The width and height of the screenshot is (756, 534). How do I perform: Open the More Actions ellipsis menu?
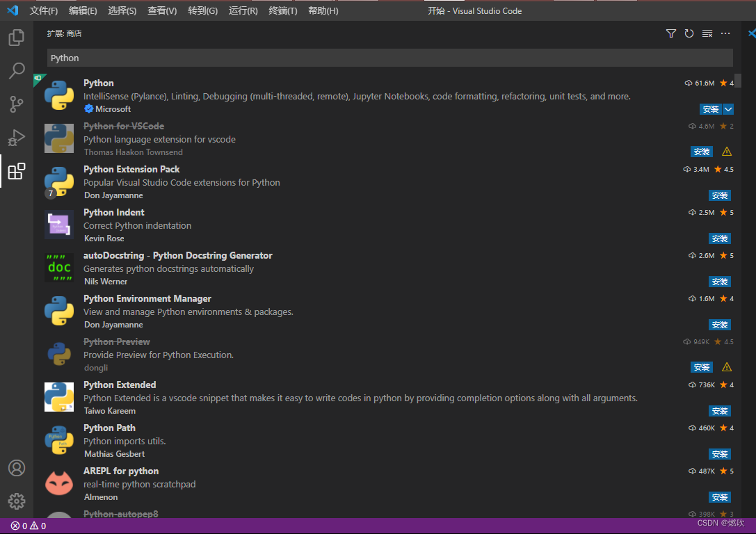click(x=725, y=33)
